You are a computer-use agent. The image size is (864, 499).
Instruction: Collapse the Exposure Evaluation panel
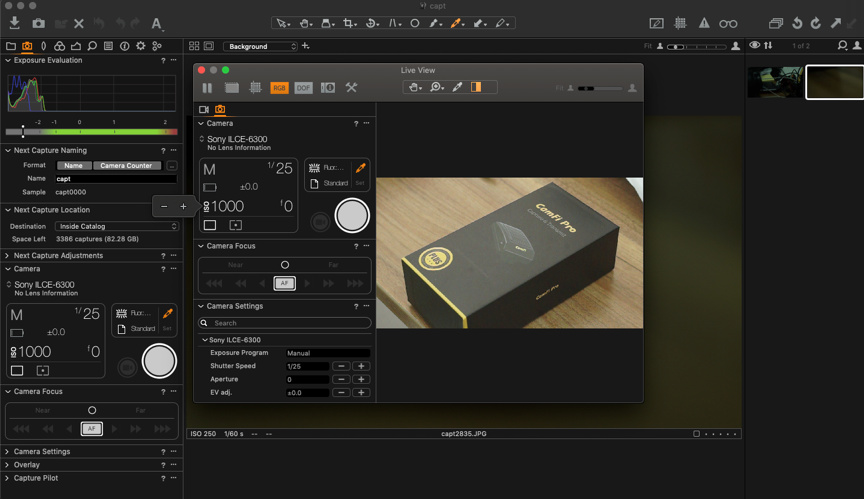tap(8, 60)
